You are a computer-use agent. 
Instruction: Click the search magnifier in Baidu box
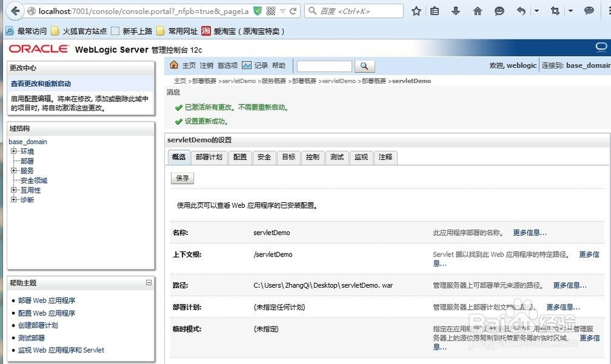312,11
